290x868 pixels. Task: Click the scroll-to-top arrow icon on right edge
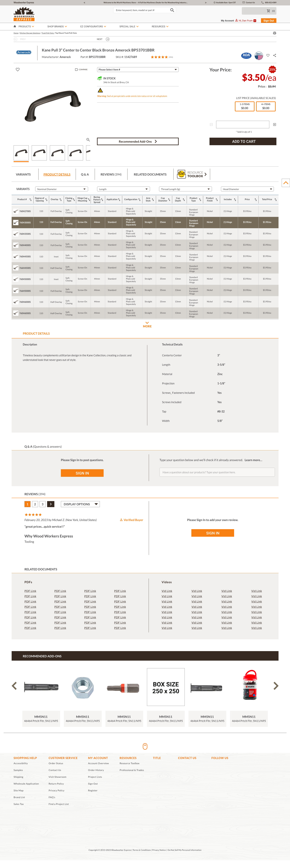pos(286,183)
